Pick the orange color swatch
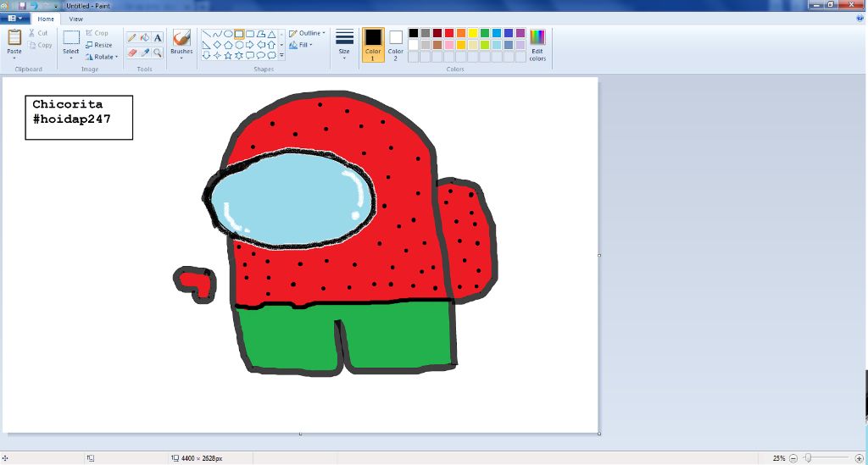 461,33
